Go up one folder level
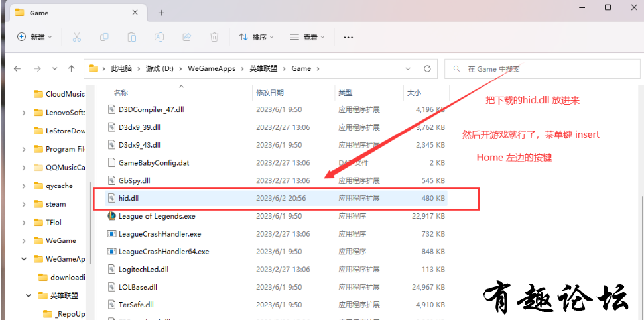The image size is (644, 320). (x=71, y=68)
